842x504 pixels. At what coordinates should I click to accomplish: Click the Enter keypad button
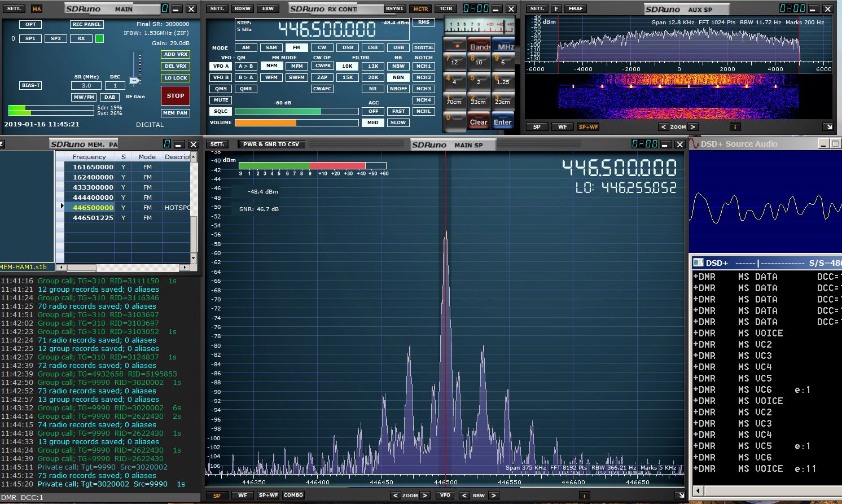[503, 121]
